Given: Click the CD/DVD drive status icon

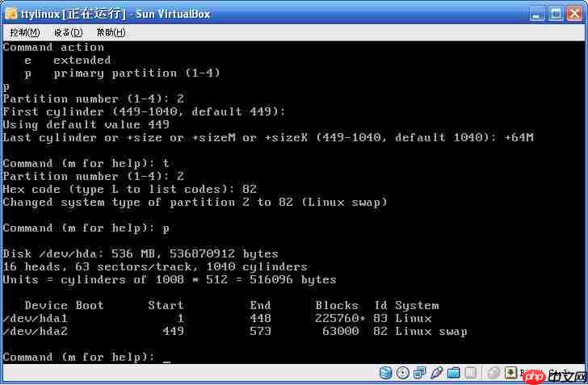Looking at the screenshot, I should pyautogui.click(x=403, y=373).
